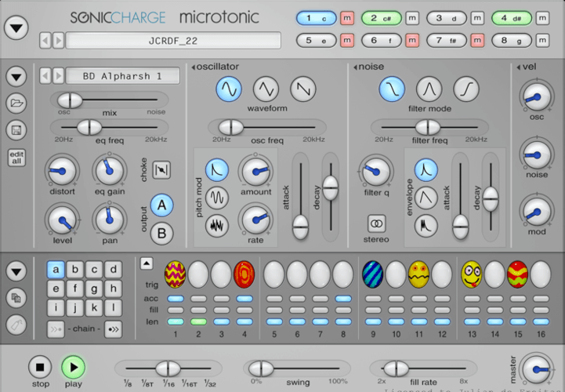This screenshot has height=392, width=565.
Task: Mute drum channel 2
Action: [x=412, y=18]
